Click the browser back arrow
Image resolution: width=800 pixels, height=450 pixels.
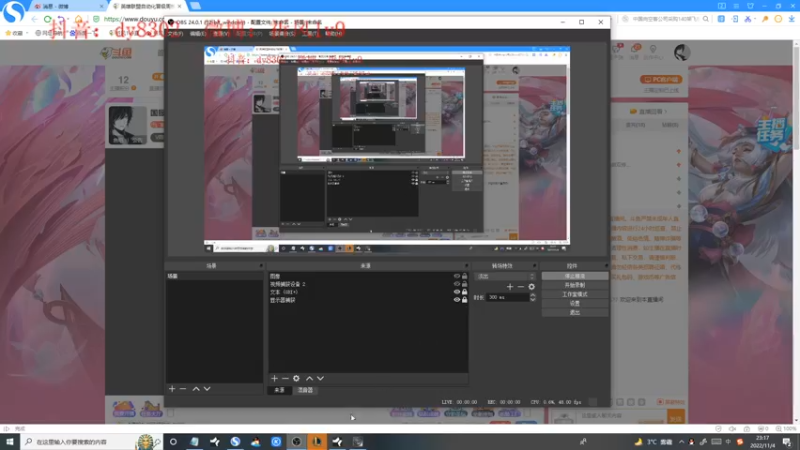[x=34, y=19]
